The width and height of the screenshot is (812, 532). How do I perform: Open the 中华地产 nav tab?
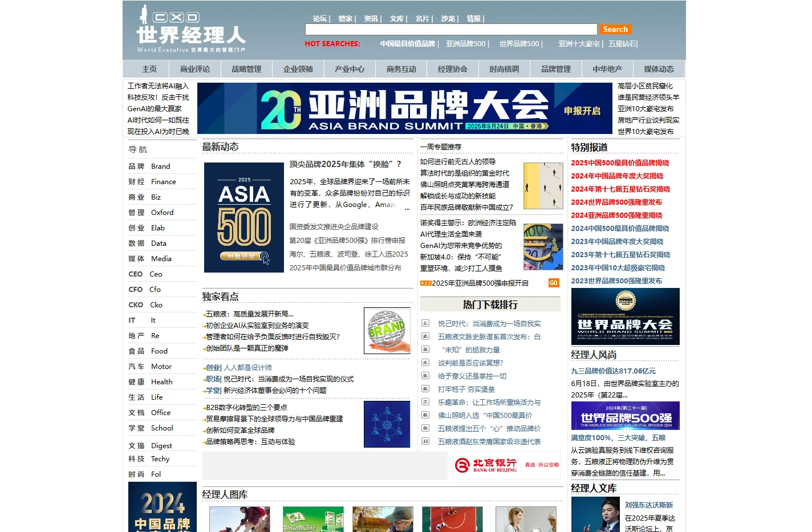607,69
